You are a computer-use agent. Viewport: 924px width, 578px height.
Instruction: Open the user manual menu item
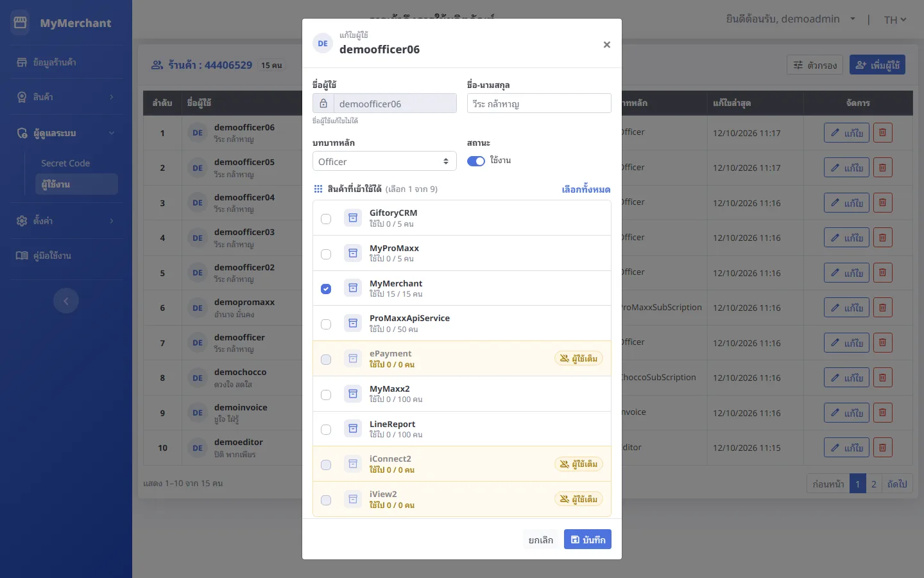point(66,256)
